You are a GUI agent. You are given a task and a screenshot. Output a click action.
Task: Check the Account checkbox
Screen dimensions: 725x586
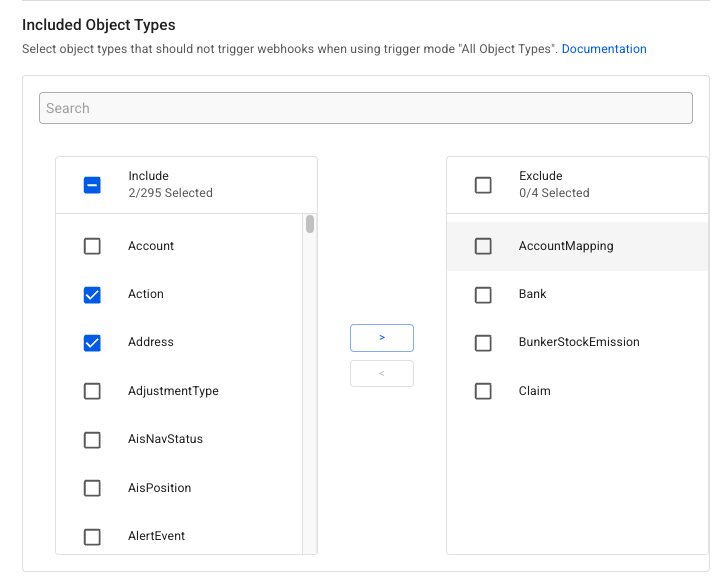click(92, 246)
